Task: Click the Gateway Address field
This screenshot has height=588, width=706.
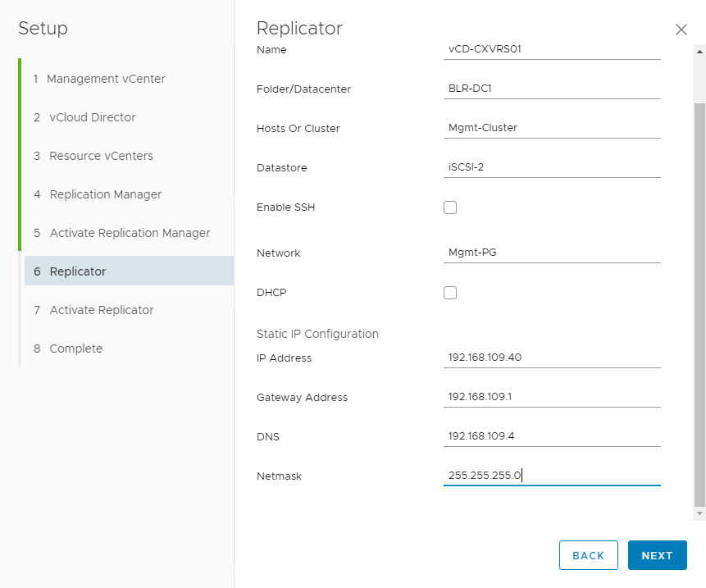Action: 551,397
